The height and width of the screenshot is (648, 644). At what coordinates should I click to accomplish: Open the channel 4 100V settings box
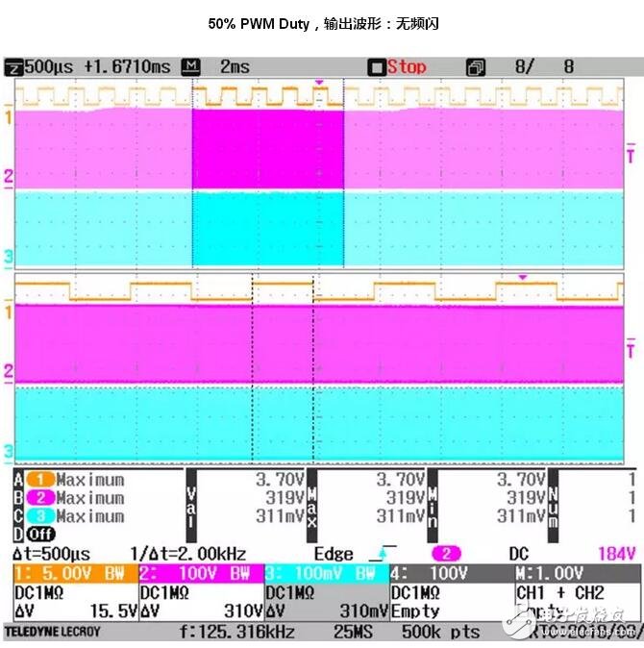coord(453,574)
